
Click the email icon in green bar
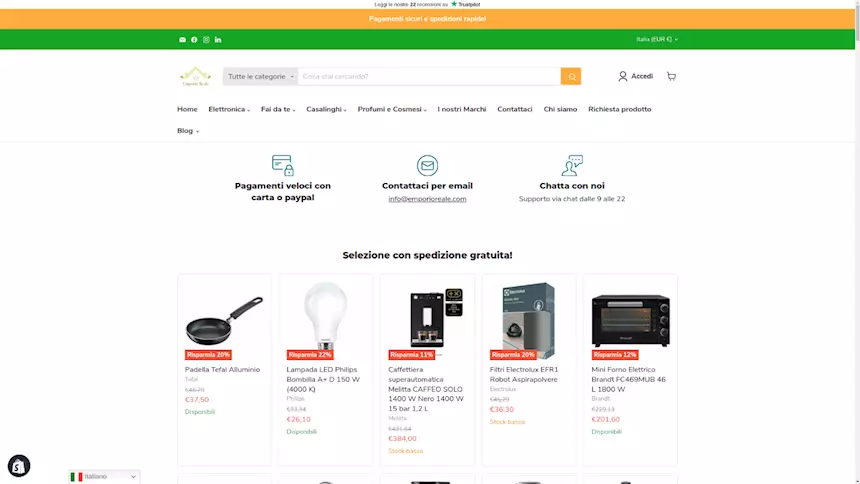[182, 40]
